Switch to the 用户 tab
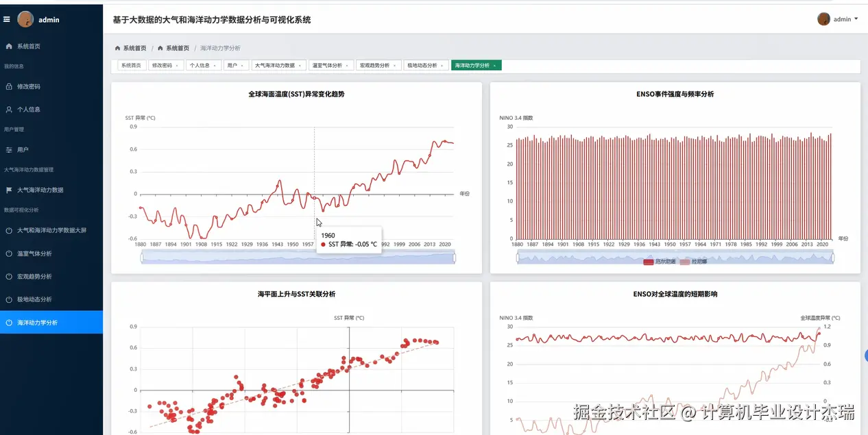 click(235, 66)
